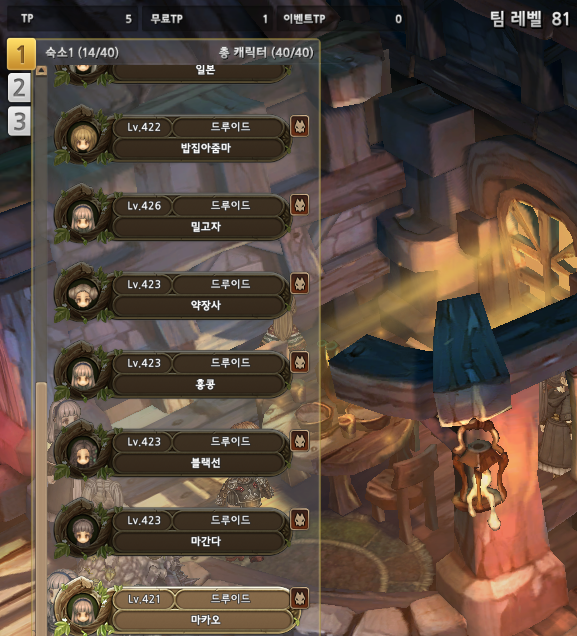Click the scroll up arrow of character list
Image resolution: width=577 pixels, height=636 pixels.
coord(41,71)
